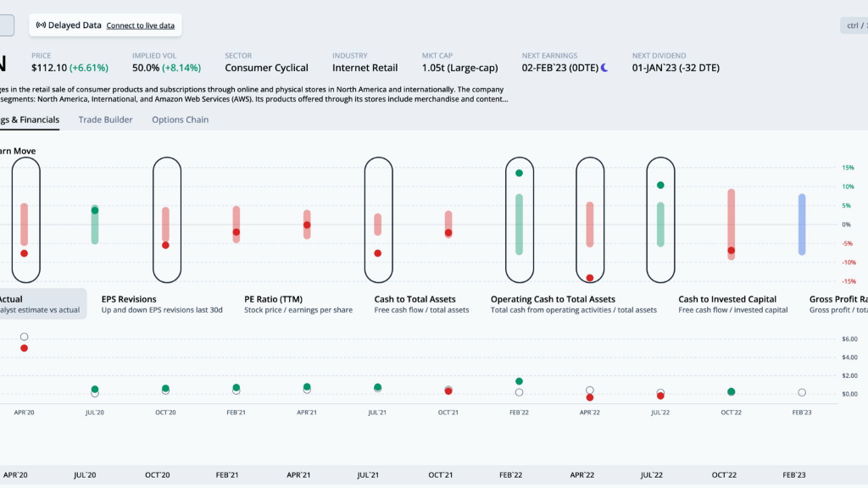Select the Earnings & Financials tab
The width and height of the screenshot is (868, 488).
tap(30, 119)
